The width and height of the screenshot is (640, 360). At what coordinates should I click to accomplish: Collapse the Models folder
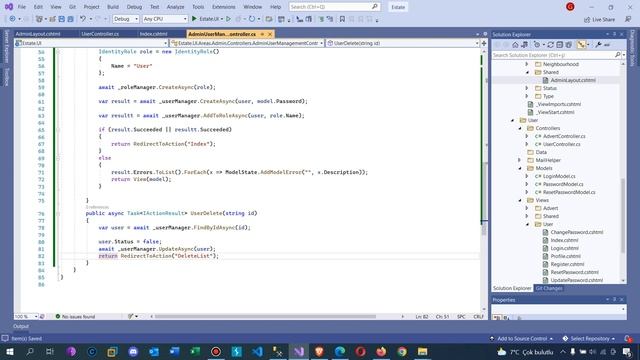[520, 168]
